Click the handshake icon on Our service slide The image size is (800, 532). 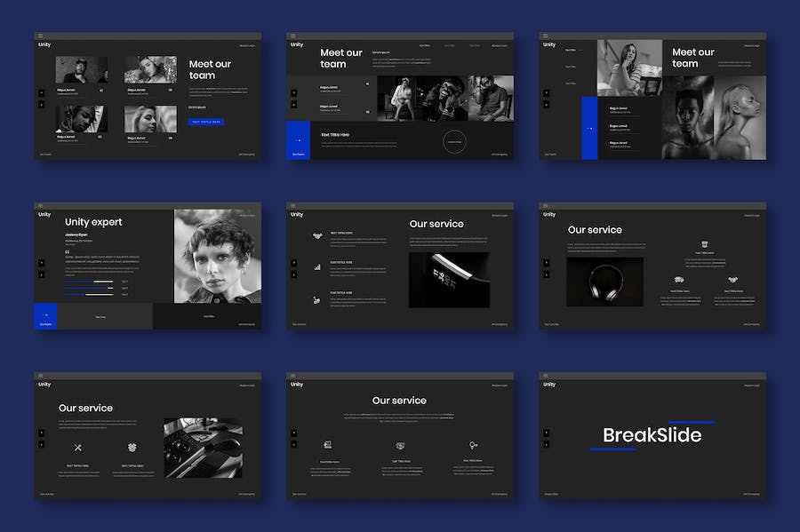pos(316,236)
